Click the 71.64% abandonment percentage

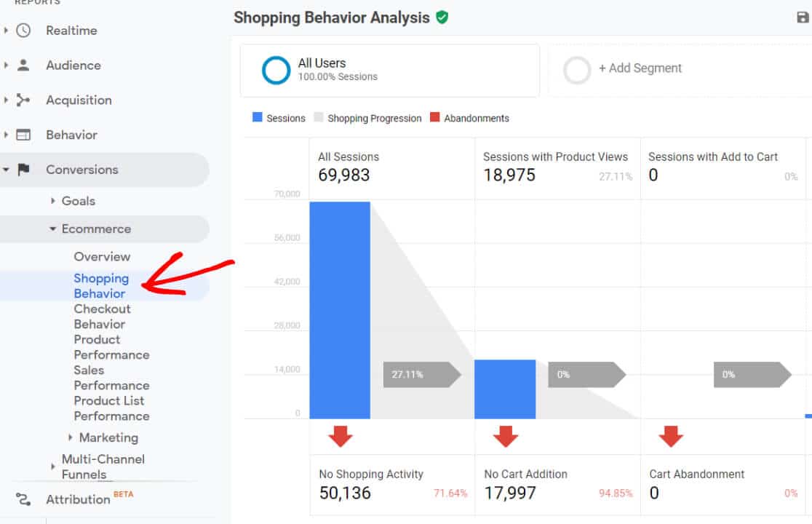[x=450, y=493]
